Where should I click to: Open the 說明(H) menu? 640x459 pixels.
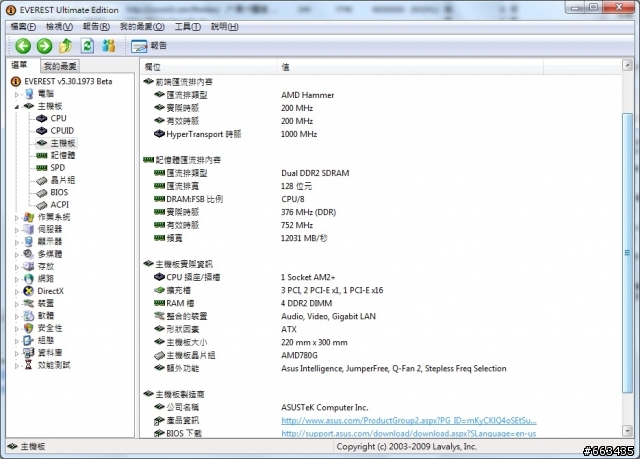(x=224, y=27)
